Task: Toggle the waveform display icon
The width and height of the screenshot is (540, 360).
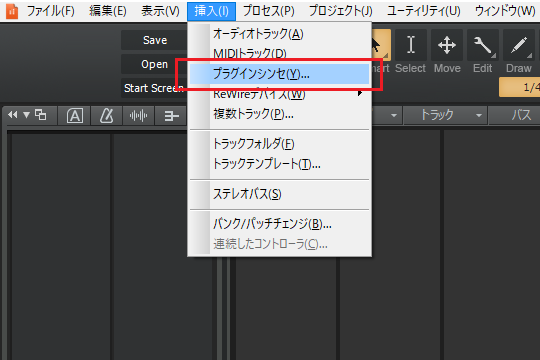Action: pyautogui.click(x=138, y=115)
